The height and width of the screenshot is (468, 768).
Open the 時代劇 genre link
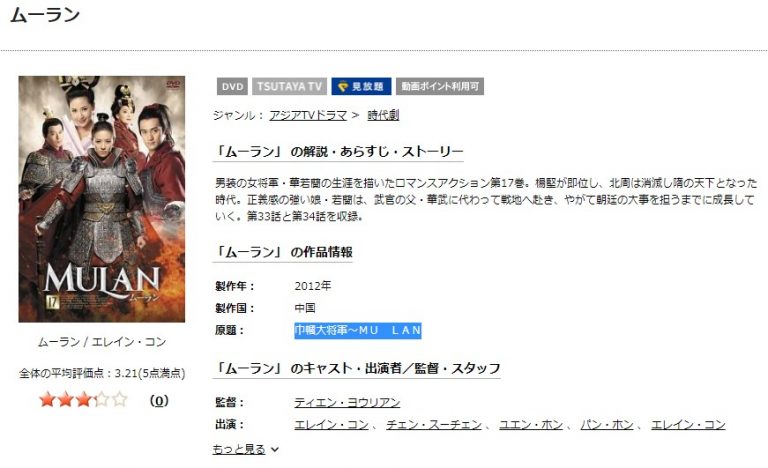coord(384,115)
